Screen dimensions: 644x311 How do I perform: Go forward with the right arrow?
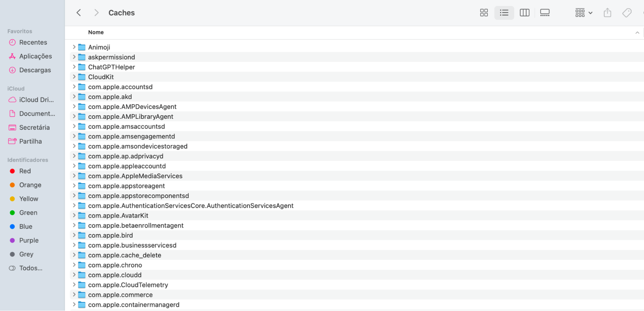[96, 13]
